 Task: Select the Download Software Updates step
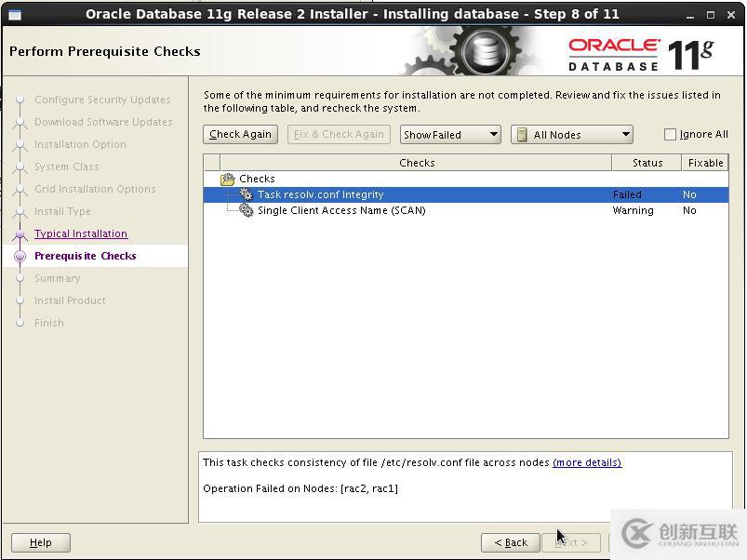click(103, 122)
